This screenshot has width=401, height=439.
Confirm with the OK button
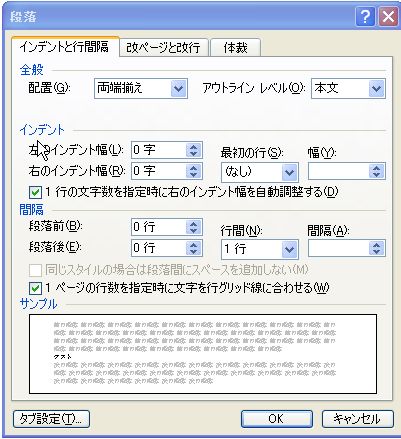277,419
